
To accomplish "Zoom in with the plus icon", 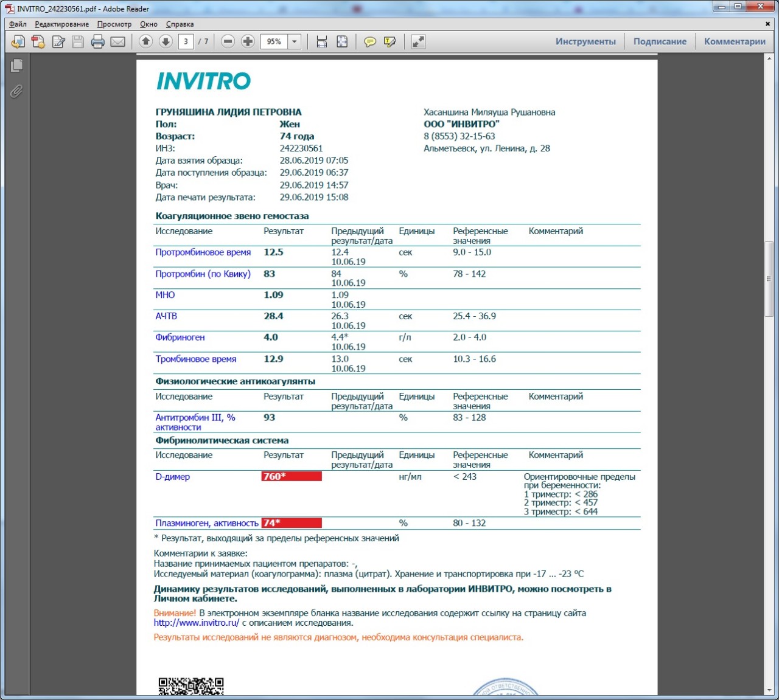I will pyautogui.click(x=248, y=41).
